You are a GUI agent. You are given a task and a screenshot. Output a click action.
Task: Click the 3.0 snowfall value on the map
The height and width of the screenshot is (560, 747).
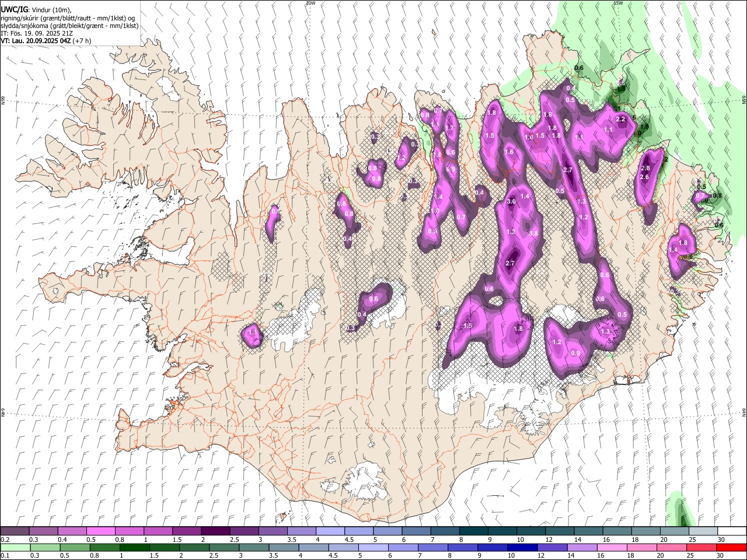pos(511,201)
